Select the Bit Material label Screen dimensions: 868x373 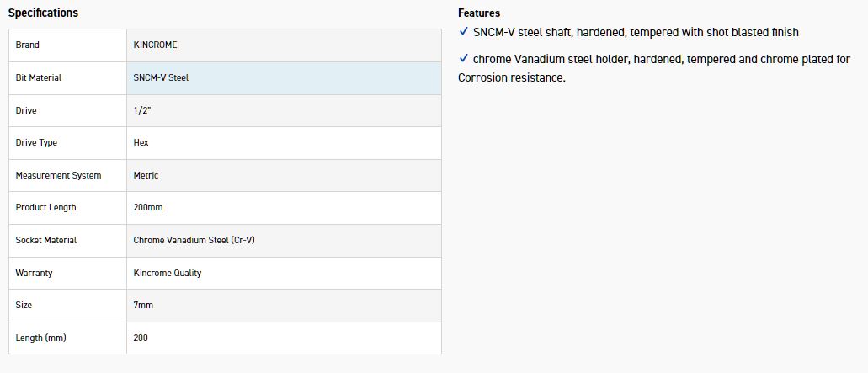pyautogui.click(x=39, y=77)
